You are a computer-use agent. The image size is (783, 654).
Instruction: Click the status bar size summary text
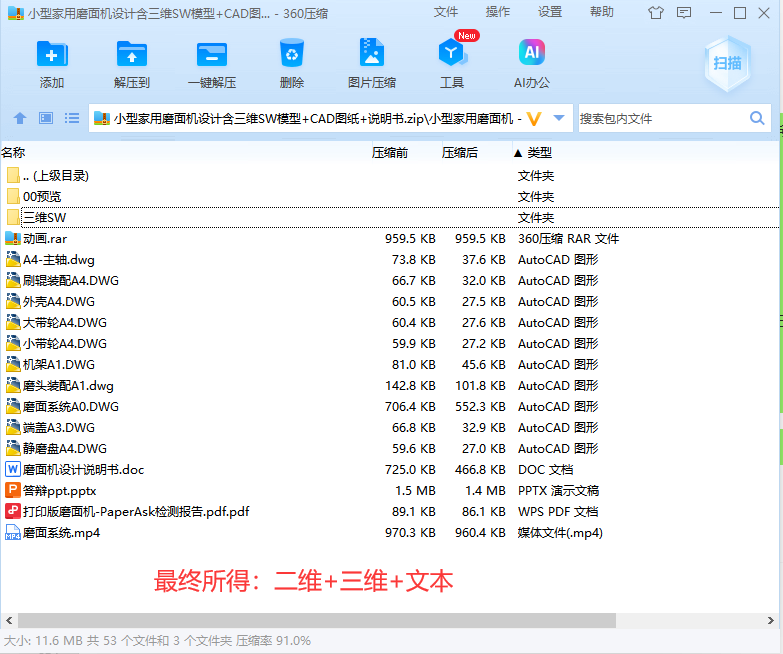[157, 641]
